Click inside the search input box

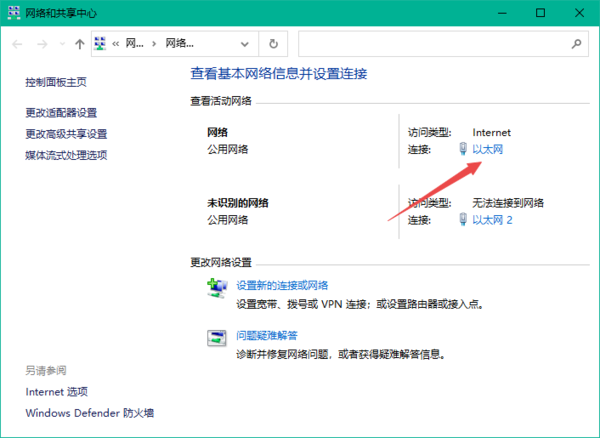click(430, 44)
